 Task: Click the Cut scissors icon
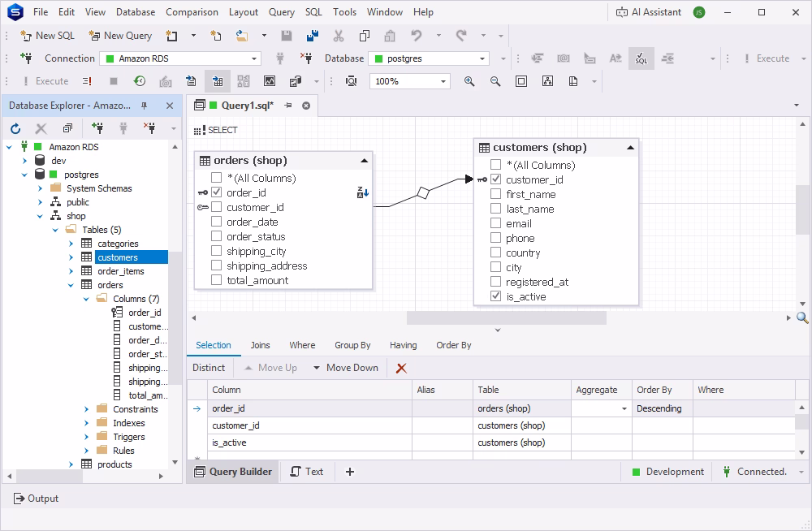(x=339, y=36)
